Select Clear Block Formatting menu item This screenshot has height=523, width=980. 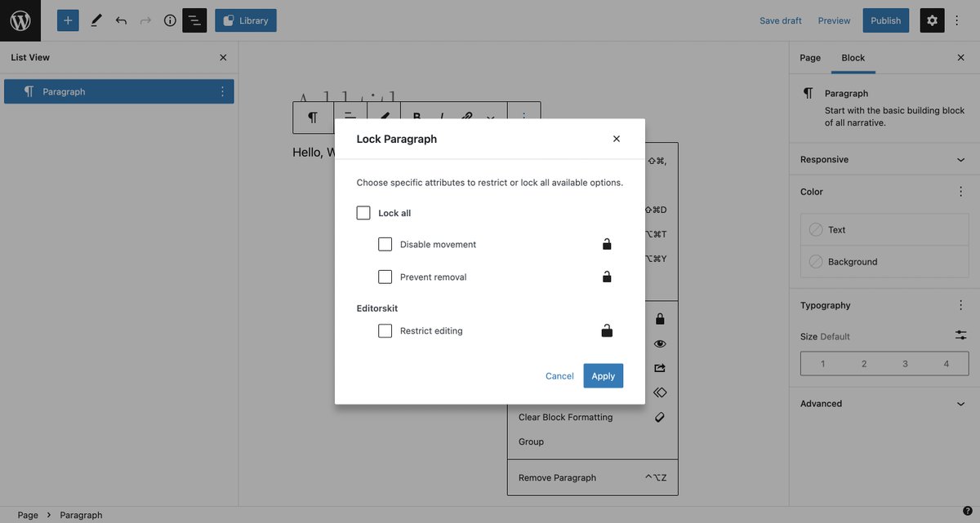pyautogui.click(x=592, y=417)
